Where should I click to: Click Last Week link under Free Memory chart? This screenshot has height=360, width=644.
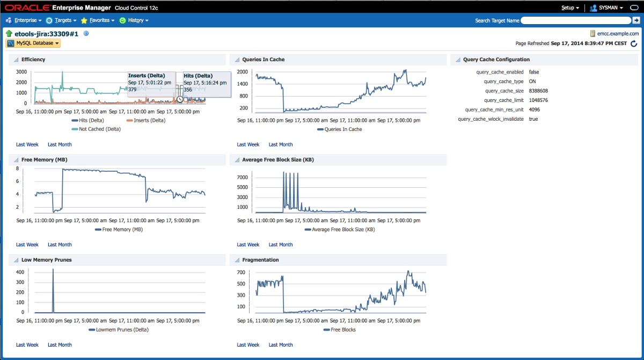tap(27, 245)
